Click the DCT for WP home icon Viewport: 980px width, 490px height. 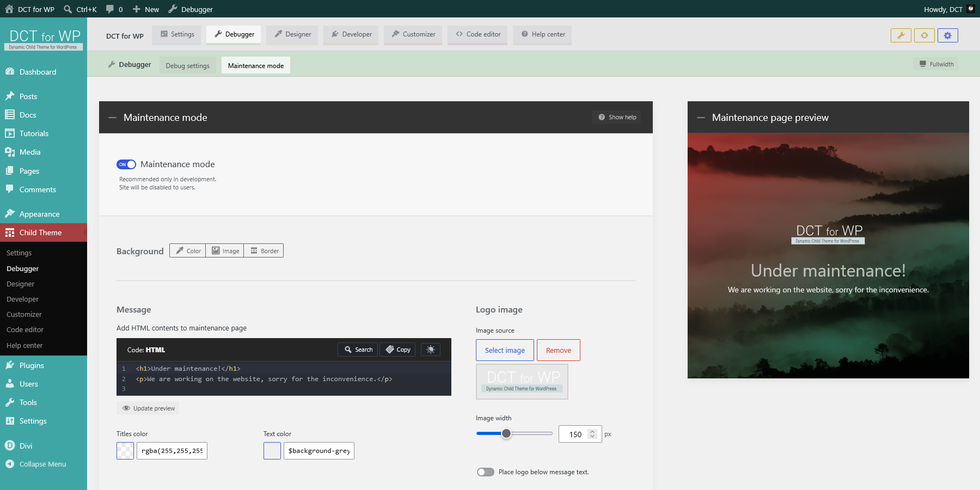pos(9,9)
